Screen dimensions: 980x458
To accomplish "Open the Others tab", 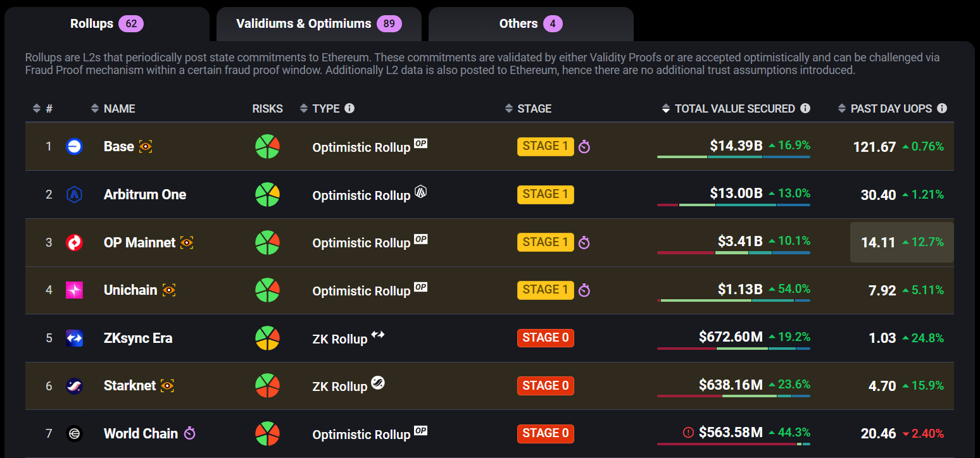I will pos(531,24).
